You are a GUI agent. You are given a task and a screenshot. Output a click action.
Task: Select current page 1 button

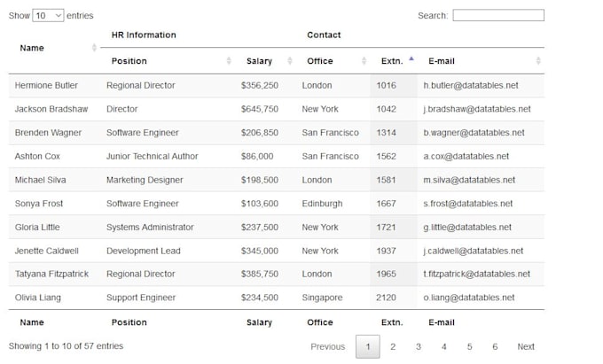point(368,346)
